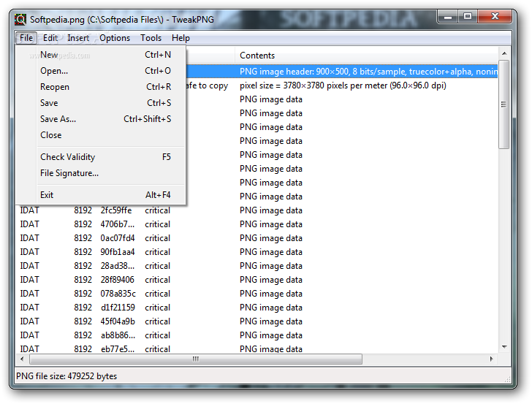Select IDAT row with CRC 28f89406

click(256, 280)
